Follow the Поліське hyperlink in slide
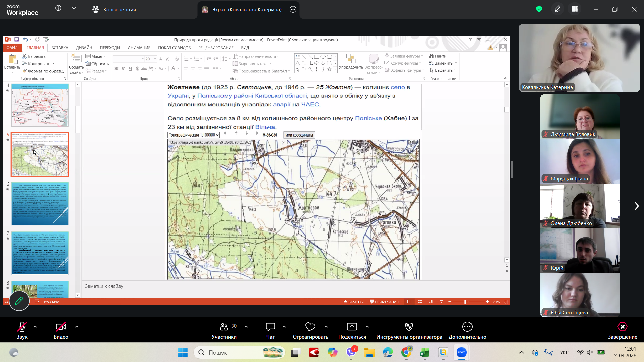The width and height of the screenshot is (644, 362). pos(368,118)
